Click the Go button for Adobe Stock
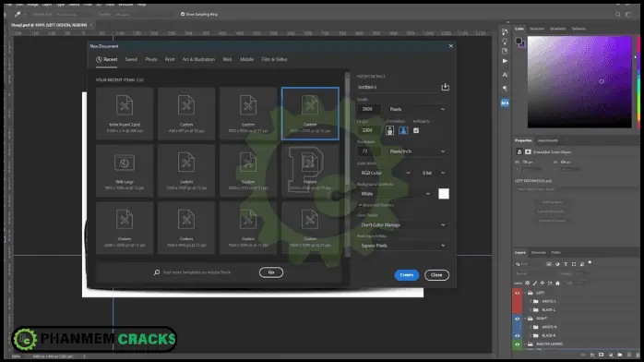The height and width of the screenshot is (362, 644). click(x=271, y=272)
